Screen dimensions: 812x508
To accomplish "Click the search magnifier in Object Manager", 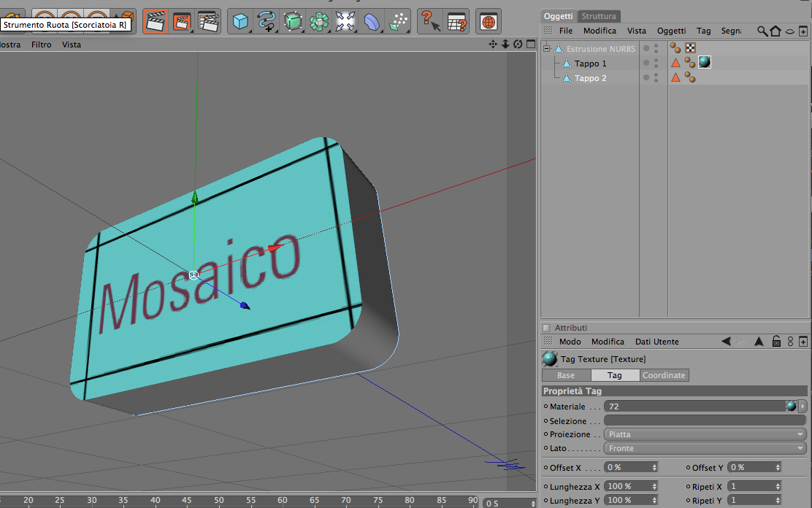I will pyautogui.click(x=762, y=31).
